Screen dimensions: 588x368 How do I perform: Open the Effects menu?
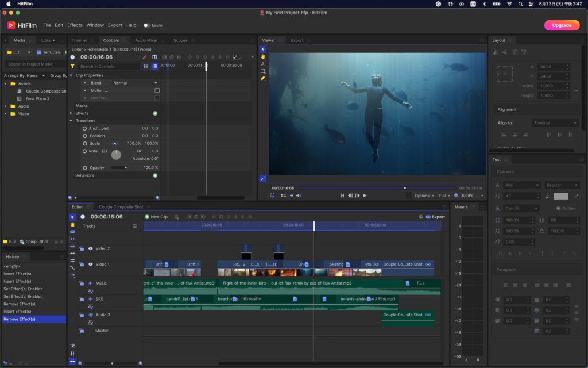coord(75,25)
